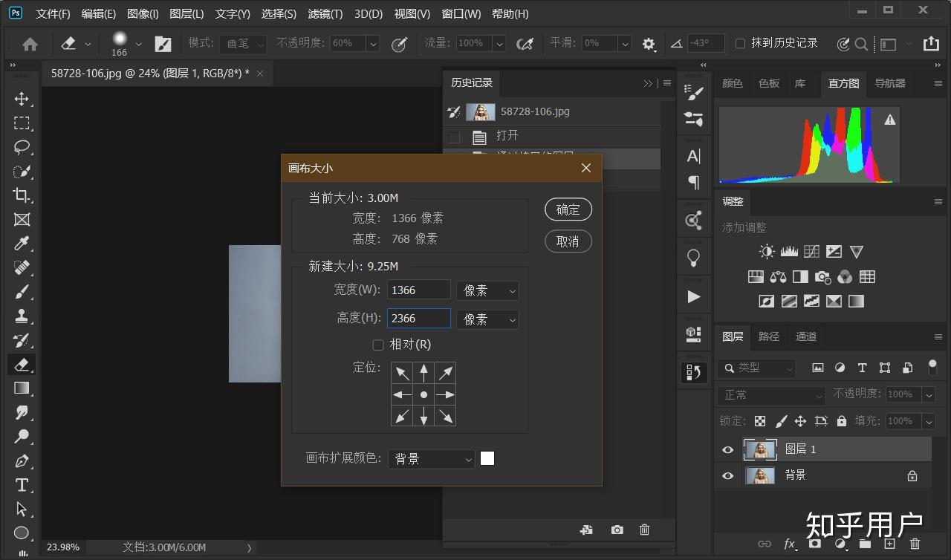The height and width of the screenshot is (560, 951).
Task: Open opacity 60% dropdown arrow
Action: click(373, 44)
